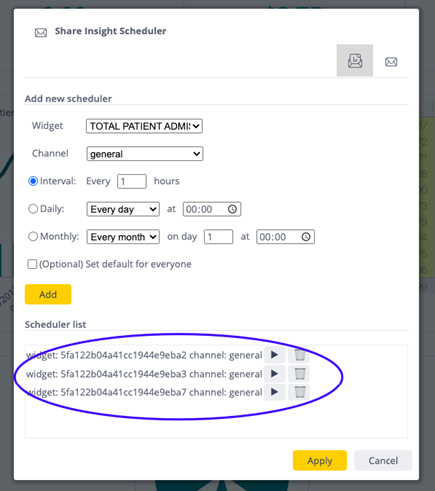Delete scheduler for widget ending eba3
Screen dimensions: 435x491
click(300, 374)
